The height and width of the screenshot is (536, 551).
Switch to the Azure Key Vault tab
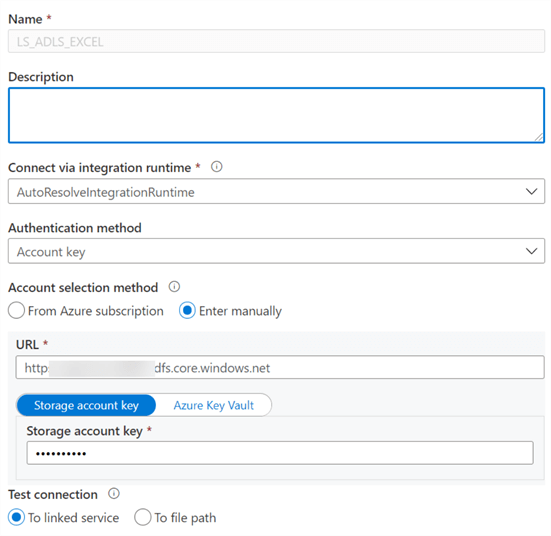point(213,405)
